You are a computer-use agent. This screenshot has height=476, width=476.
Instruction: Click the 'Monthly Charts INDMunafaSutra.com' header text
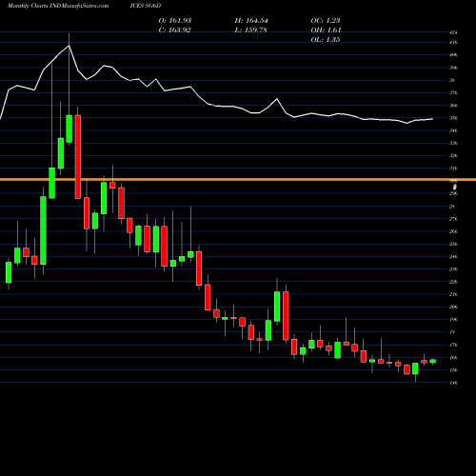58,6
